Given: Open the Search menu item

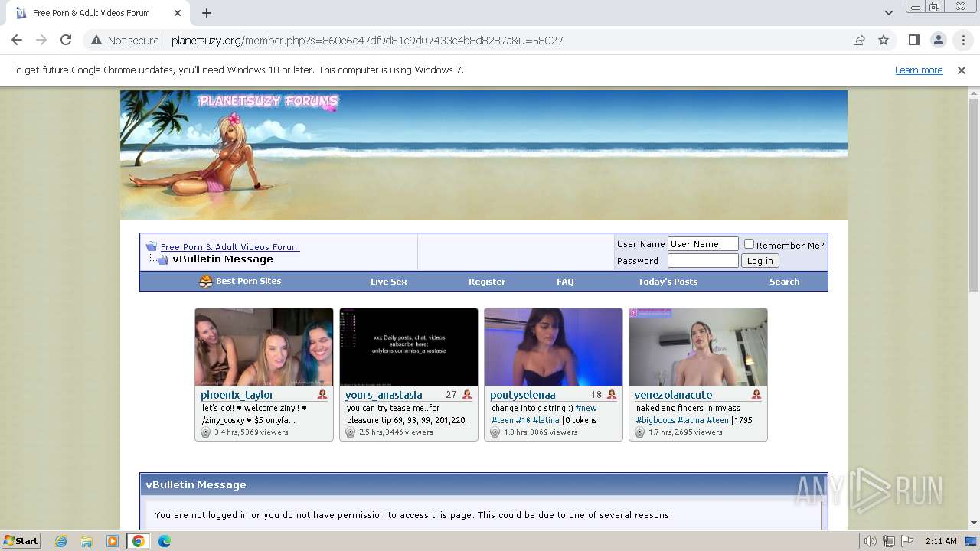Looking at the screenshot, I should 784,282.
